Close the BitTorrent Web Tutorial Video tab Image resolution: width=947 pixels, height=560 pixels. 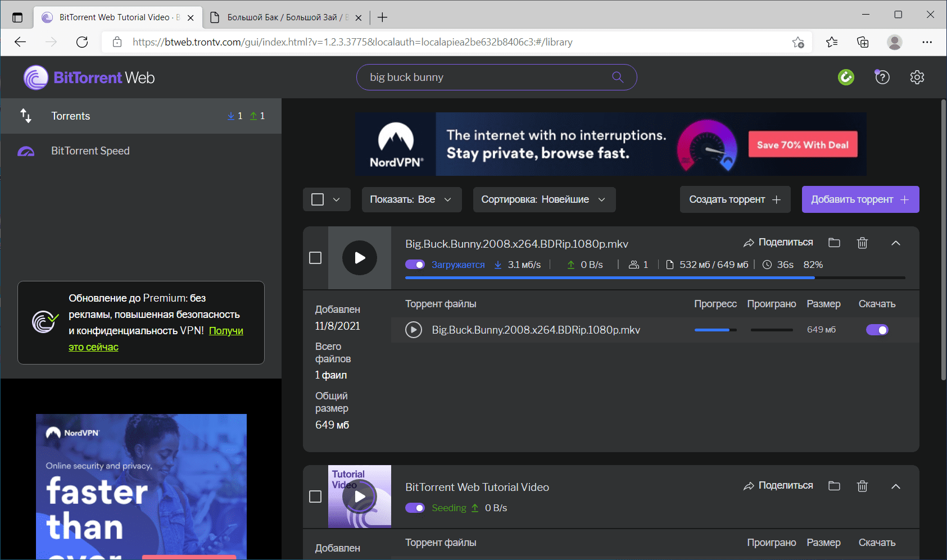[x=191, y=17]
